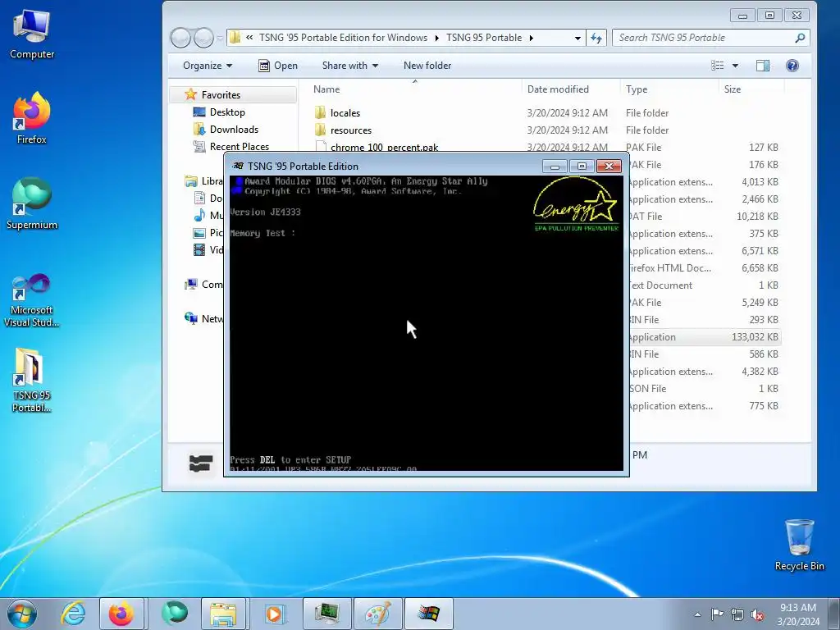This screenshot has height=630, width=840.
Task: Sort by the Type column header
Action: (669, 89)
